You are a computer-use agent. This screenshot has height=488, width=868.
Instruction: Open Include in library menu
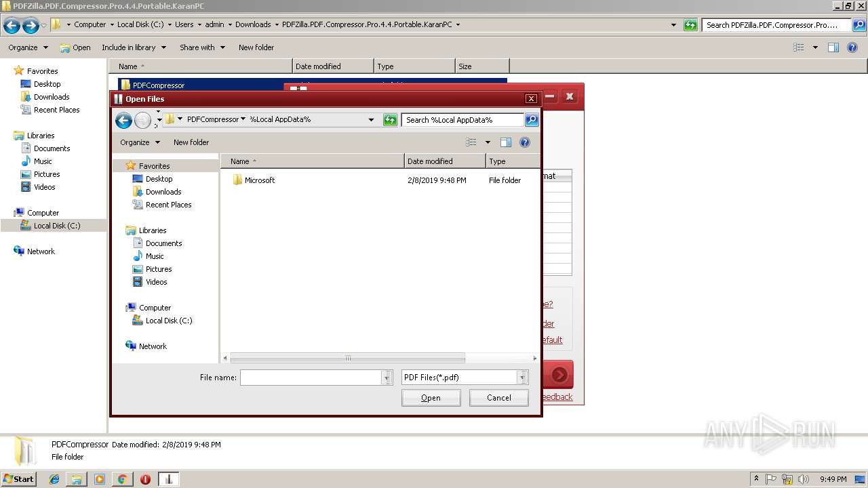pos(134,47)
